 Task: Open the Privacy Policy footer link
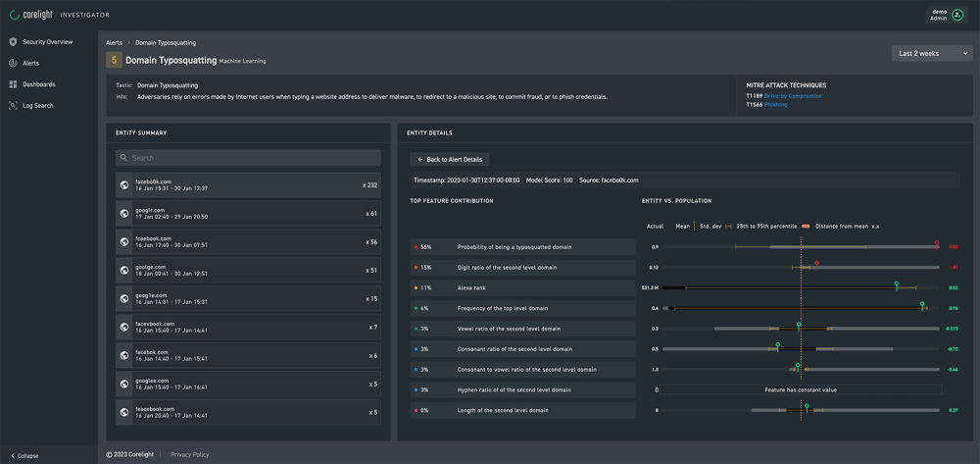click(189, 455)
